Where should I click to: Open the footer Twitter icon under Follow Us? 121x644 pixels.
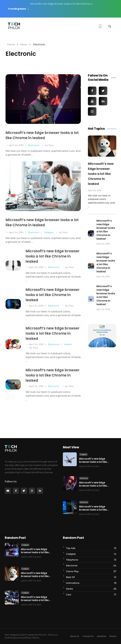[24, 491]
